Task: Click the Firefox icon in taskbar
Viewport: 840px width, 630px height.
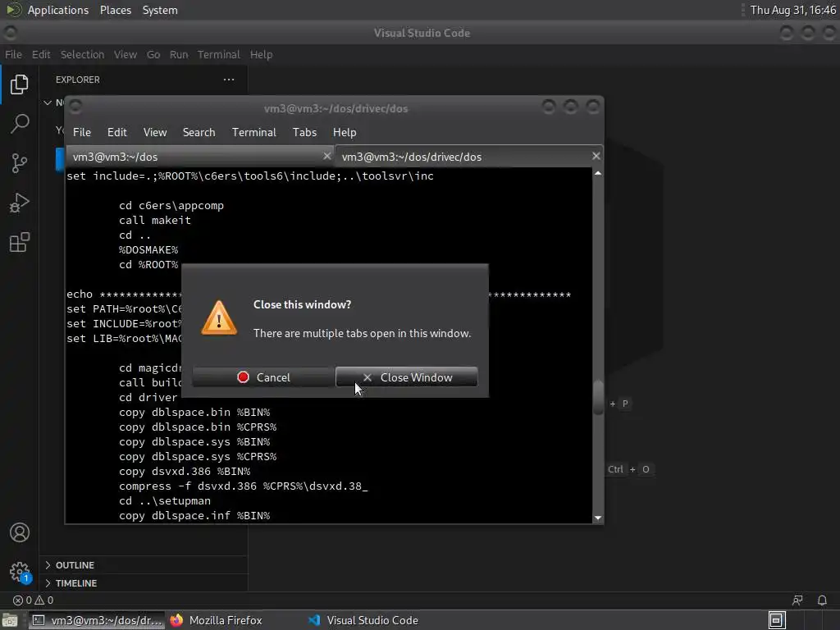Action: 176,620
